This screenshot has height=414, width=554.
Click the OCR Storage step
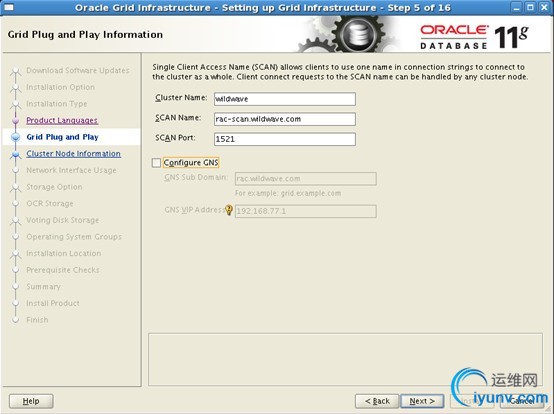click(50, 203)
